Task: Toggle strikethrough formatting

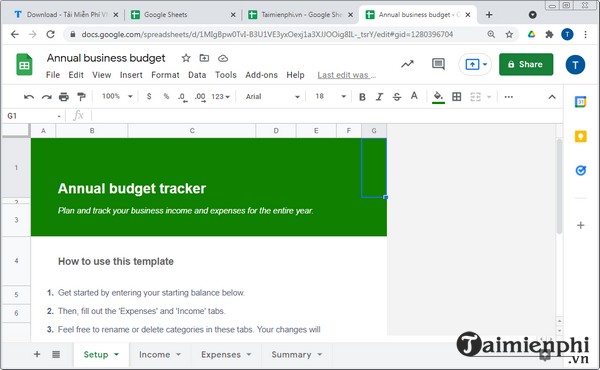Action: pos(397,97)
